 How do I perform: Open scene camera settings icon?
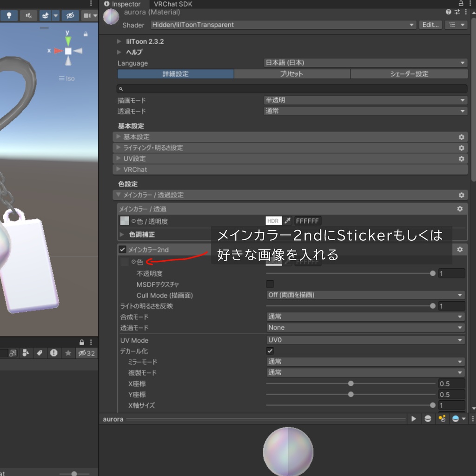(87, 15)
